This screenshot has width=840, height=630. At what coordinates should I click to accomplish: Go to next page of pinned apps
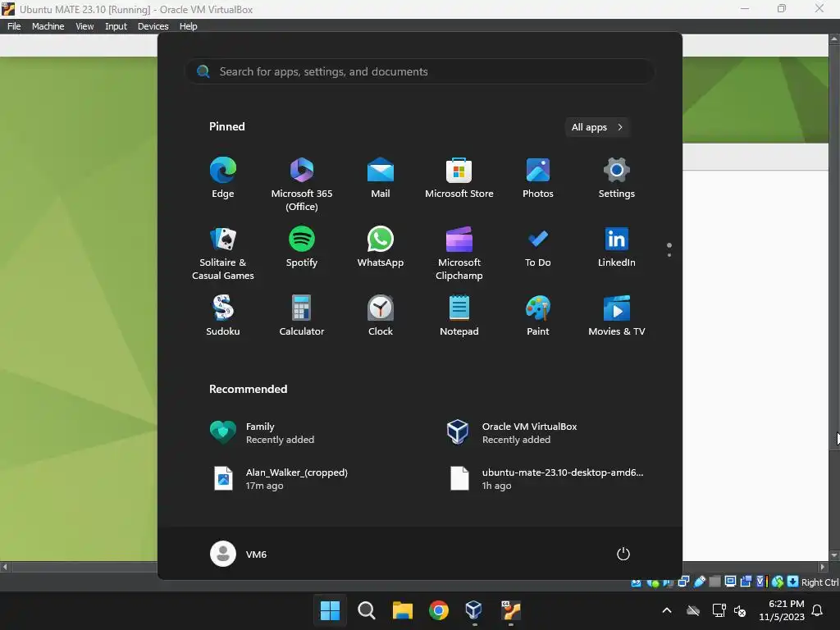point(669,255)
